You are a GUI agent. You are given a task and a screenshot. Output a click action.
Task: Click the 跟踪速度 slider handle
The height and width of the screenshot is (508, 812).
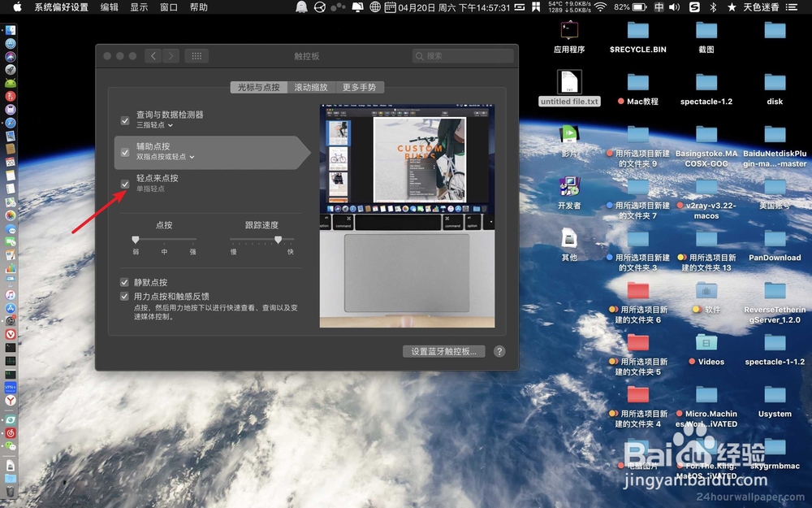pyautogui.click(x=279, y=240)
